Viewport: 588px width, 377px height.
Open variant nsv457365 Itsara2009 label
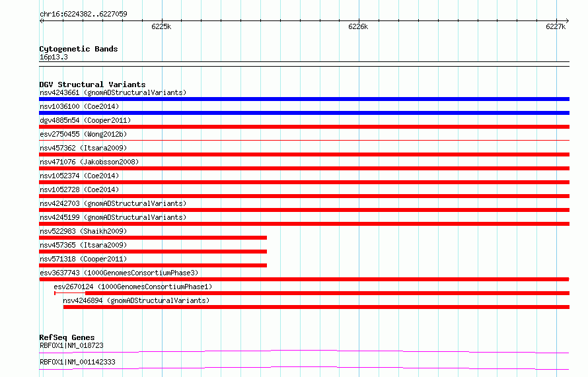(x=83, y=245)
